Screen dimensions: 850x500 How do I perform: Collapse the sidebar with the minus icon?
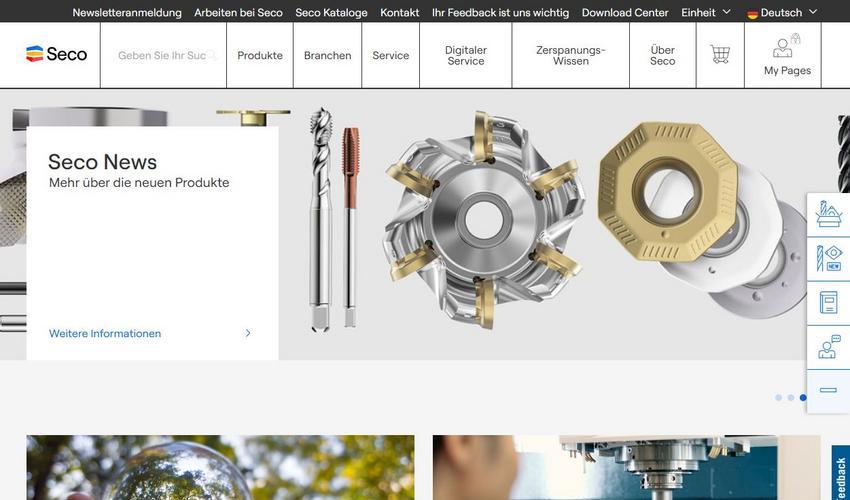828,390
